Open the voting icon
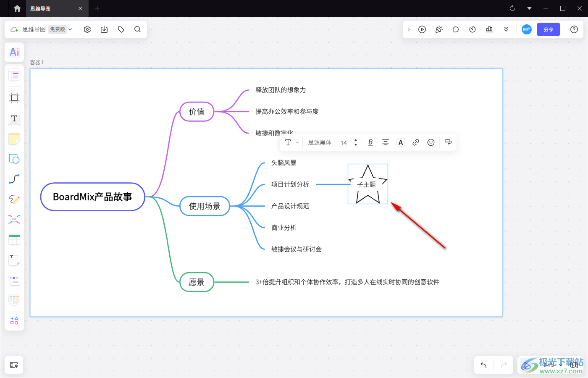The image size is (588, 378). pos(489,29)
